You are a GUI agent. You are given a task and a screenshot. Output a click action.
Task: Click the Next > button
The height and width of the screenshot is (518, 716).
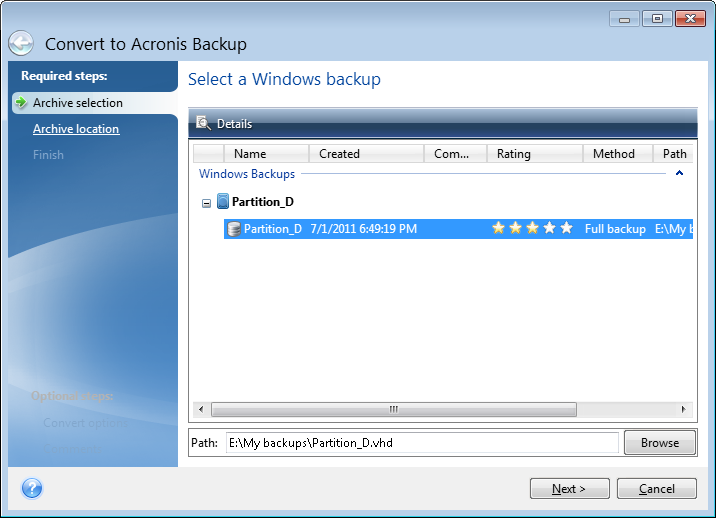569,489
